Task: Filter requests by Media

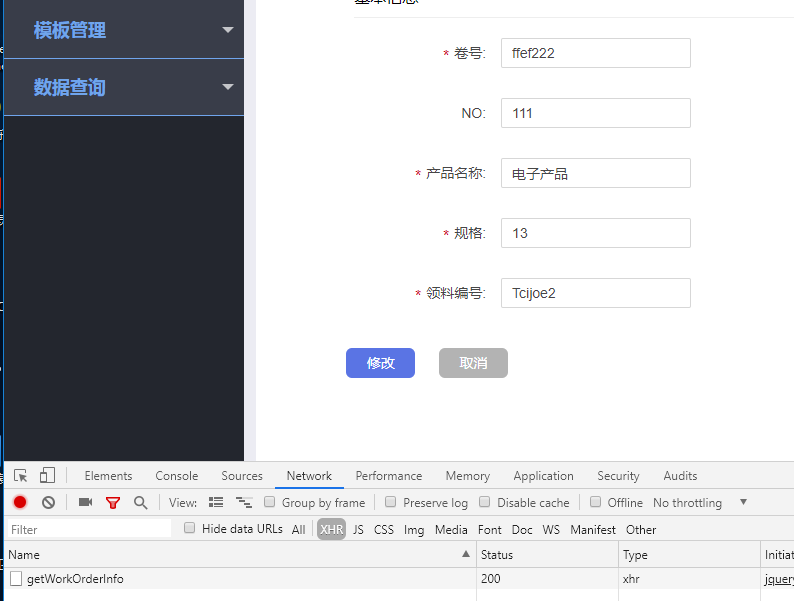Action: point(451,530)
